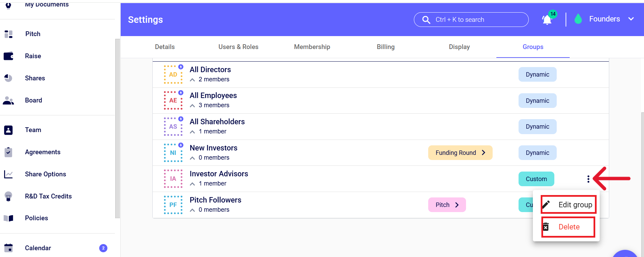The height and width of the screenshot is (257, 644).
Task: Click the Shares pie chart icon
Action: 9,78
